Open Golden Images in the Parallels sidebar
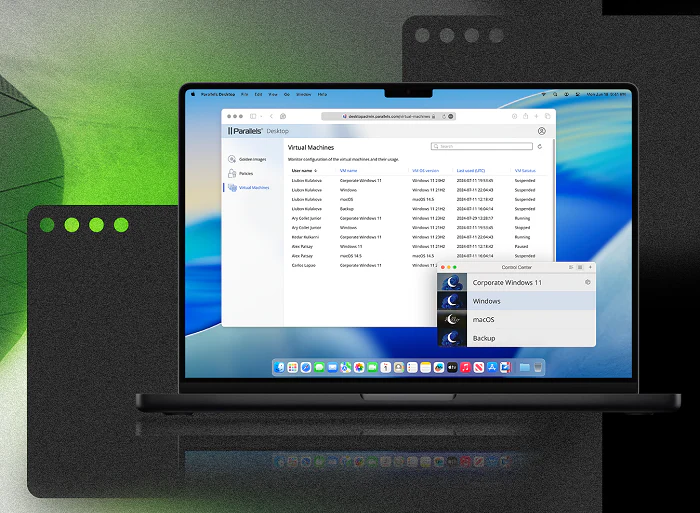This screenshot has height=513, width=700. pyautogui.click(x=247, y=159)
